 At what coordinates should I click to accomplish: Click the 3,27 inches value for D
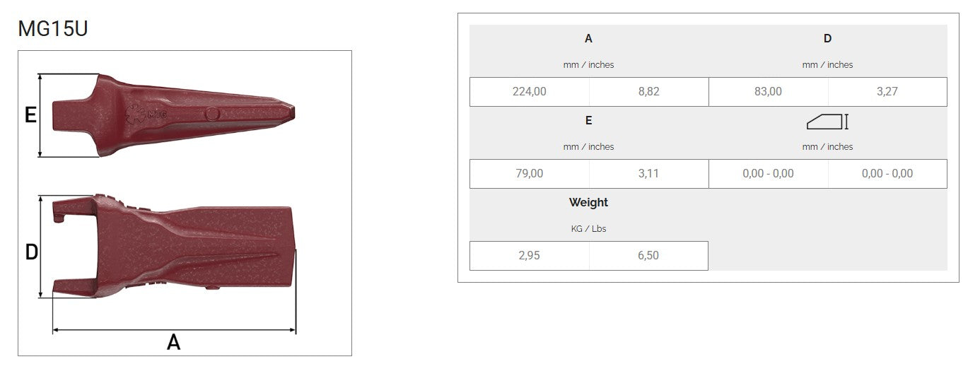[887, 92]
